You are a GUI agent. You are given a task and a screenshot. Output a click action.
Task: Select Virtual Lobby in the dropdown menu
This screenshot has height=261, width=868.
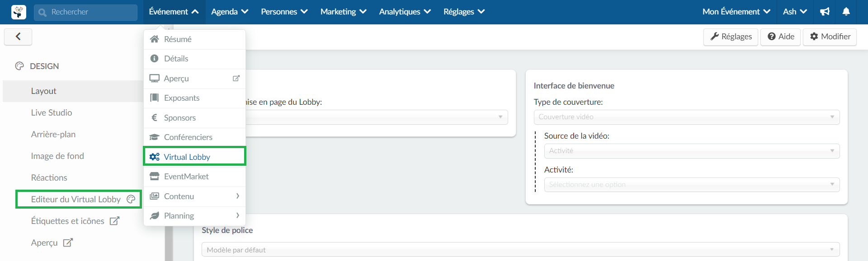pyautogui.click(x=194, y=157)
